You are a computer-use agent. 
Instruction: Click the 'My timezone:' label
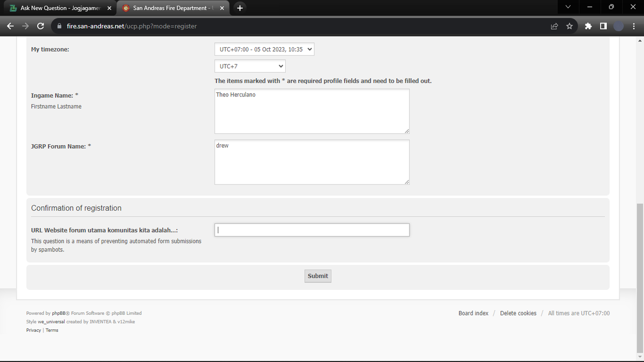point(50,49)
